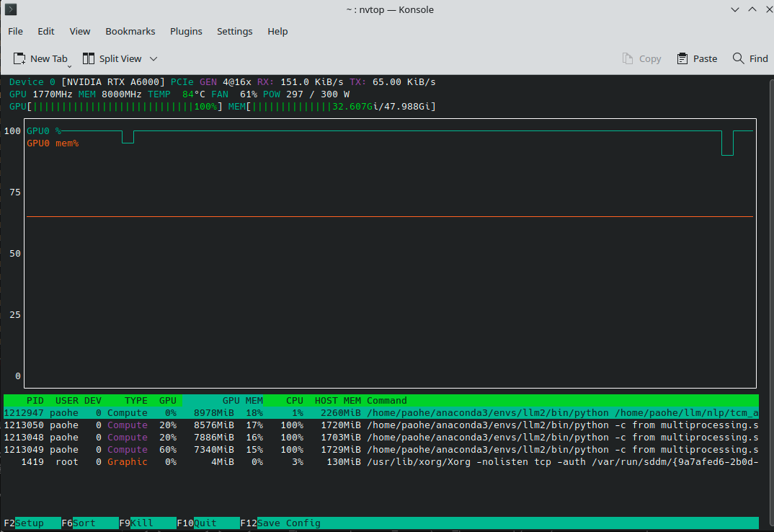Click the PID column header
This screenshot has width=774, height=532.
tap(35, 401)
